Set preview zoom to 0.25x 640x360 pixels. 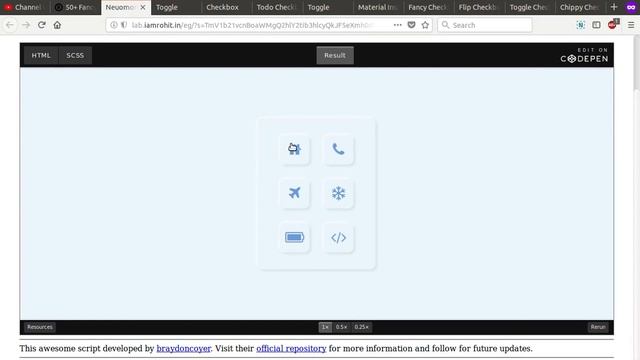click(362, 327)
